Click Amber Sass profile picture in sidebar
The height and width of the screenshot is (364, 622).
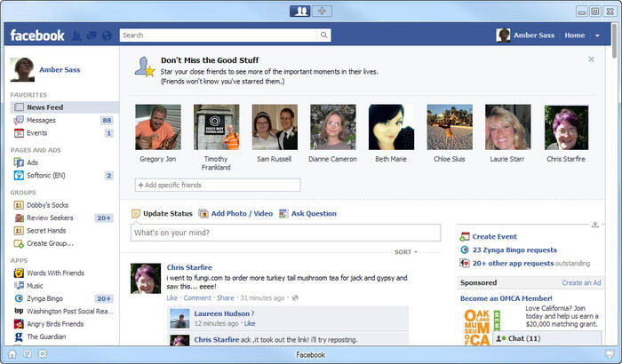pyautogui.click(x=22, y=69)
